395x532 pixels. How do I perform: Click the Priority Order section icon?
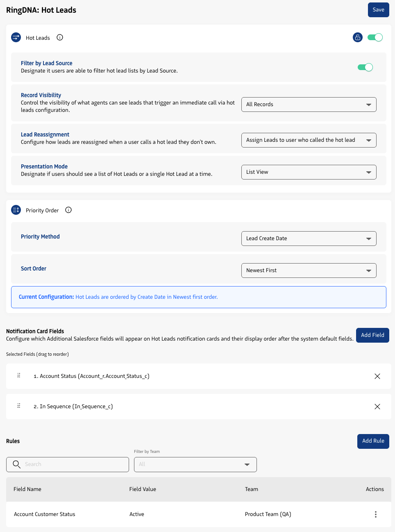pyautogui.click(x=16, y=210)
